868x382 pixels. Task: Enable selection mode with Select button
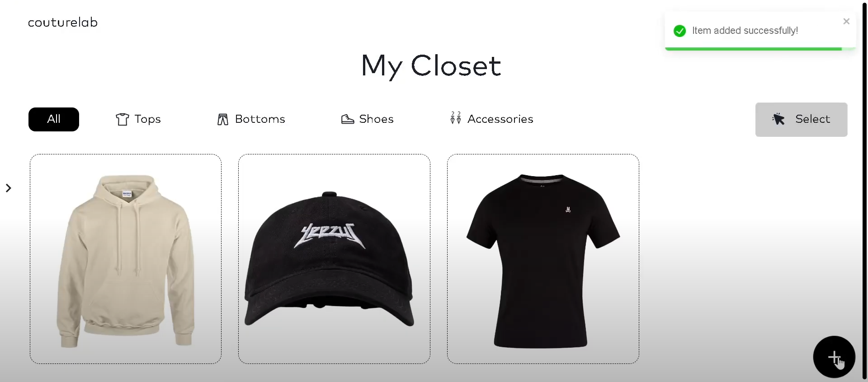(x=801, y=120)
